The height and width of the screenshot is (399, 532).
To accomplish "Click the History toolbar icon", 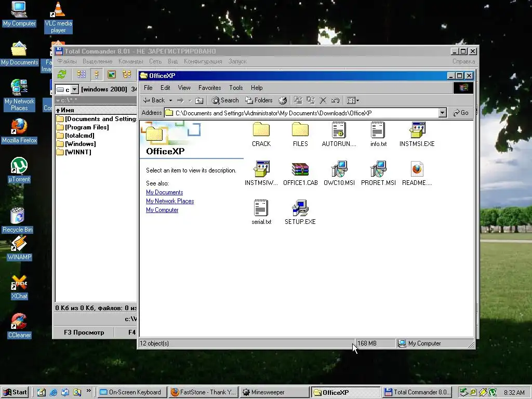I will point(283,100).
